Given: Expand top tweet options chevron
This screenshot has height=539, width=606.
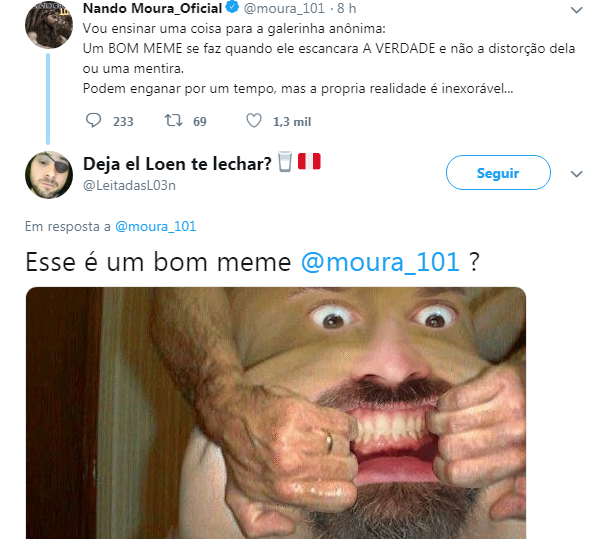Looking at the screenshot, I should click(x=576, y=10).
